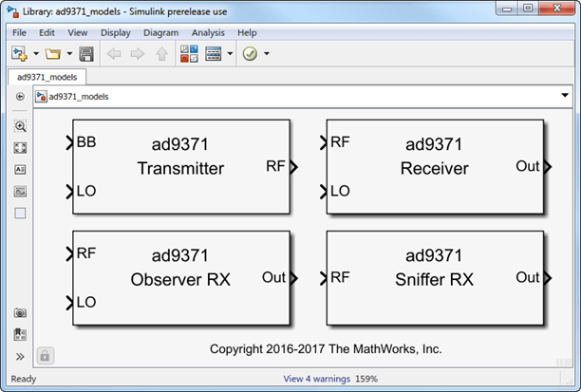Maximize the Library window
The image size is (581, 392).
tap(528, 9)
